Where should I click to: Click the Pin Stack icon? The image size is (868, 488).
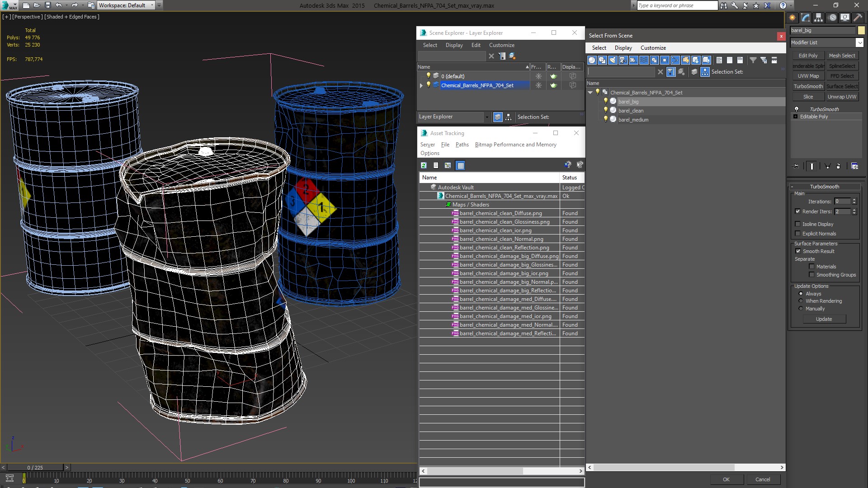pos(797,166)
